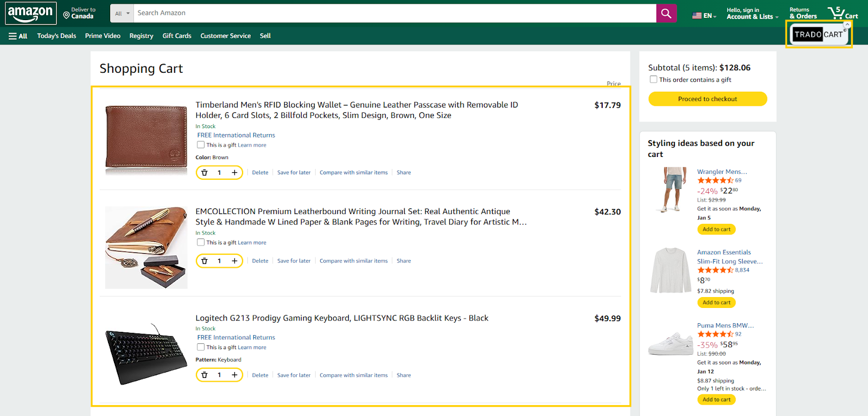Open Wrangler Mens product link
The height and width of the screenshot is (416, 868).
click(x=722, y=172)
